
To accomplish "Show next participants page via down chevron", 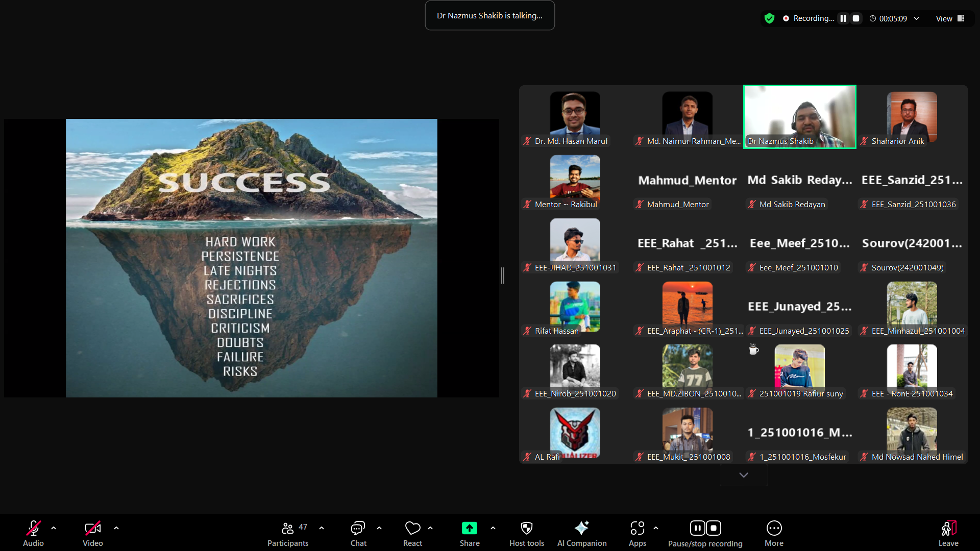I will pos(743,475).
